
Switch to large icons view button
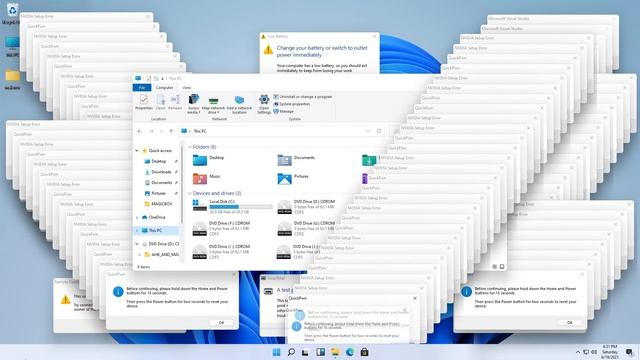point(502,267)
